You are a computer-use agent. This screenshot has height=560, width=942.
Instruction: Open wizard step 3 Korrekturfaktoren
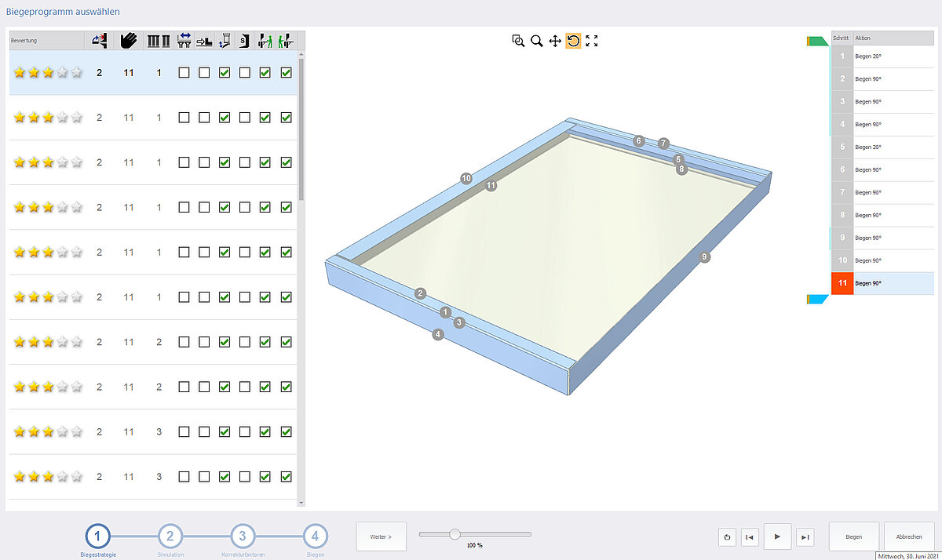pyautogui.click(x=243, y=537)
